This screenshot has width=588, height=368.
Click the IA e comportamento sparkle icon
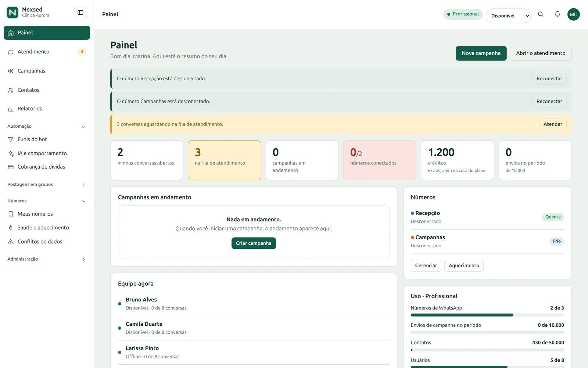click(x=11, y=153)
